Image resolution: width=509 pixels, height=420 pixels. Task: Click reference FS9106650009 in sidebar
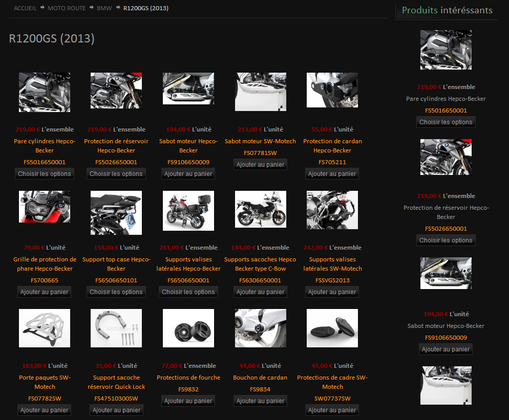coord(446,338)
